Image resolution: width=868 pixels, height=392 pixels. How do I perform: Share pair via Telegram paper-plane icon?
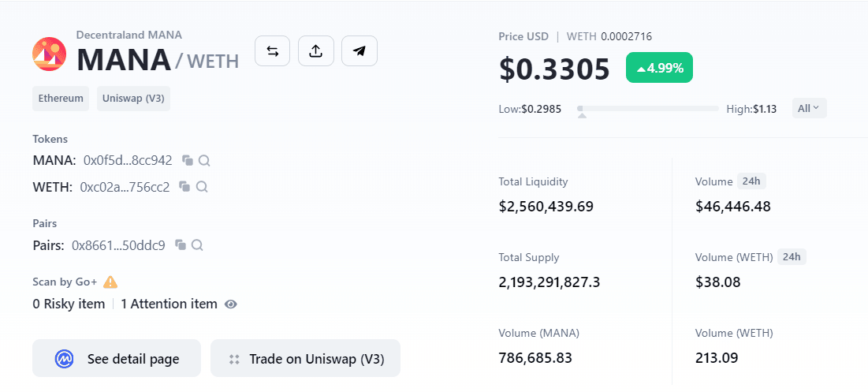(359, 51)
